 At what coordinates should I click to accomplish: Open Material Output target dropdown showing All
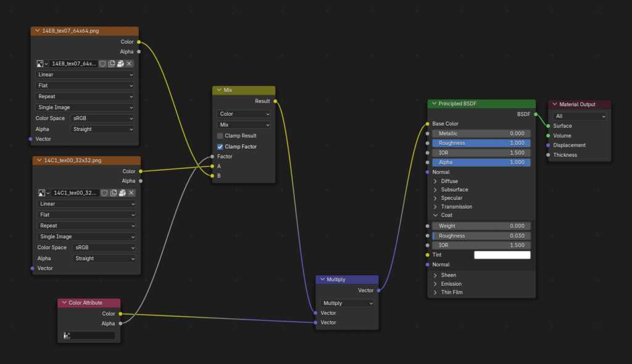pyautogui.click(x=580, y=116)
